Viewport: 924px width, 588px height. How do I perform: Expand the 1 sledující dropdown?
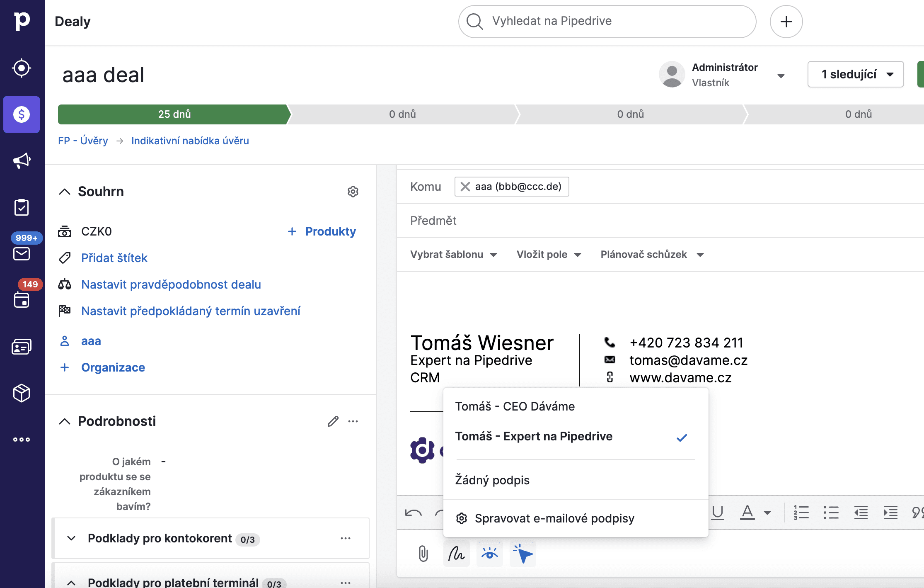tap(855, 75)
